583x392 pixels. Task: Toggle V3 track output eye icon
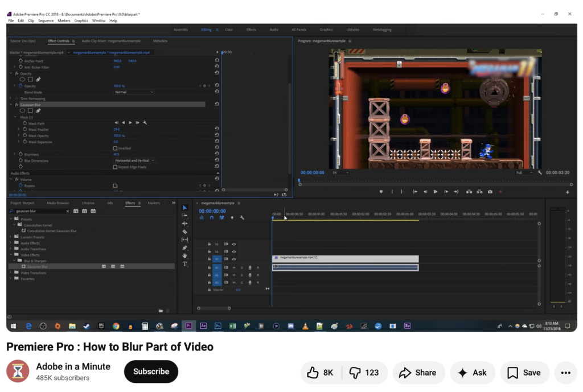click(x=234, y=244)
